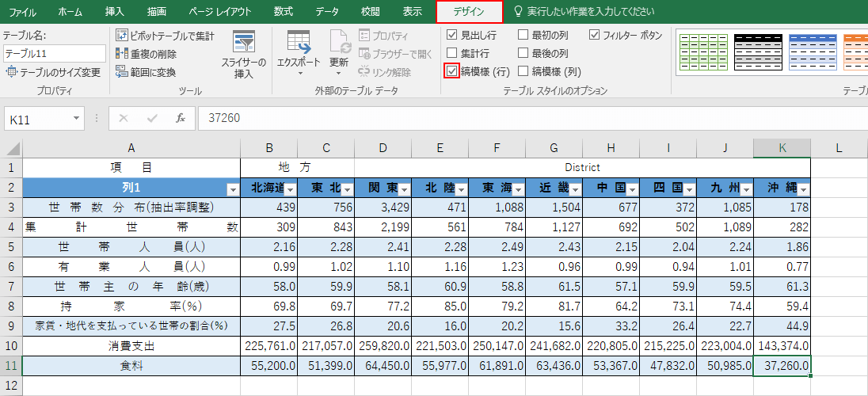Open the 北海道 column filter dropdown
868x396 pixels.
pyautogui.click(x=290, y=190)
